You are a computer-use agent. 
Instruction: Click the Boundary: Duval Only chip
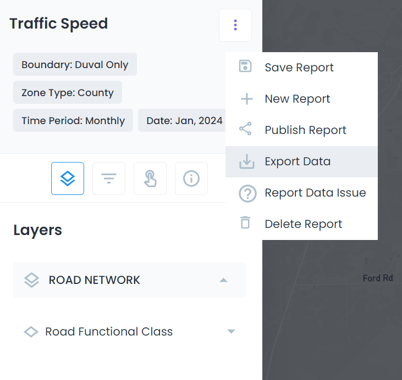[x=75, y=64]
